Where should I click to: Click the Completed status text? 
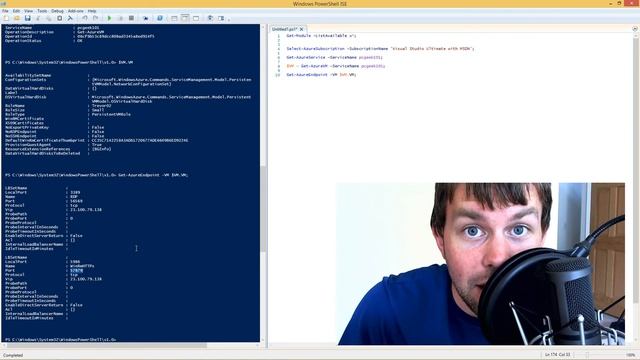tap(13, 355)
